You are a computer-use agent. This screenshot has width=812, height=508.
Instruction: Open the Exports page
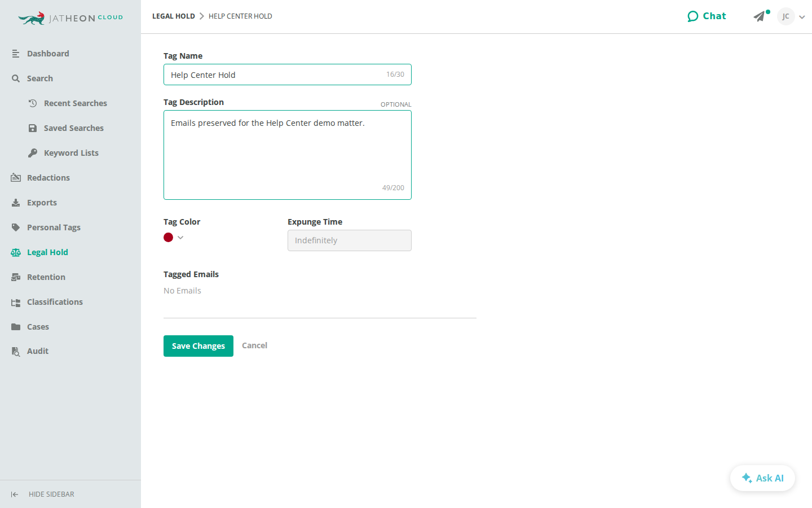(42, 203)
